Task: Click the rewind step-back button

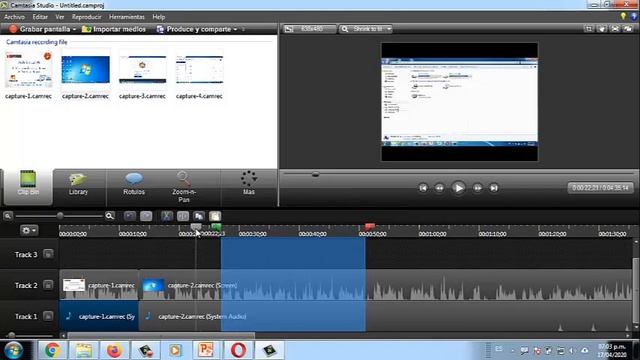Action: 440,188
